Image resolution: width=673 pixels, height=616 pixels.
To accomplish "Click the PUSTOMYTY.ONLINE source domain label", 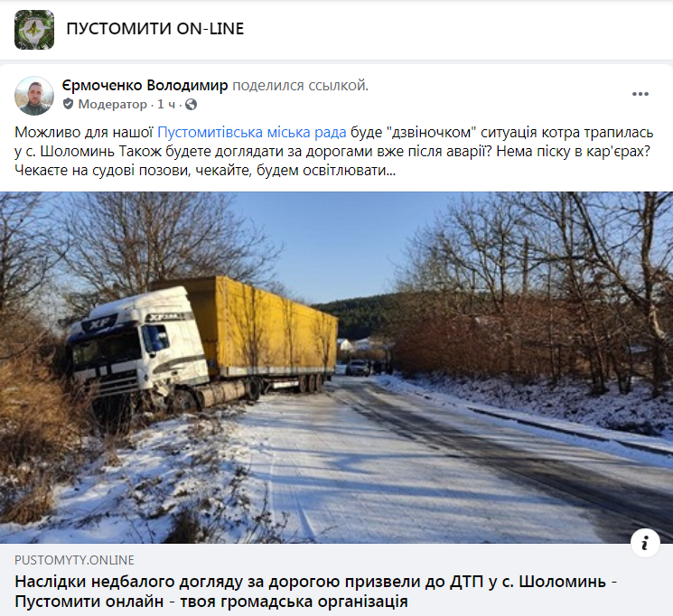I will [x=74, y=560].
